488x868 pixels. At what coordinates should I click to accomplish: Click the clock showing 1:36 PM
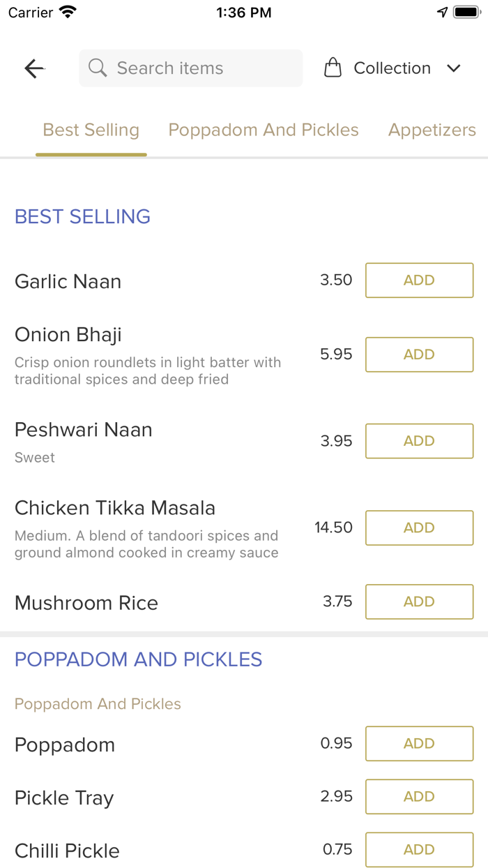tap(243, 11)
